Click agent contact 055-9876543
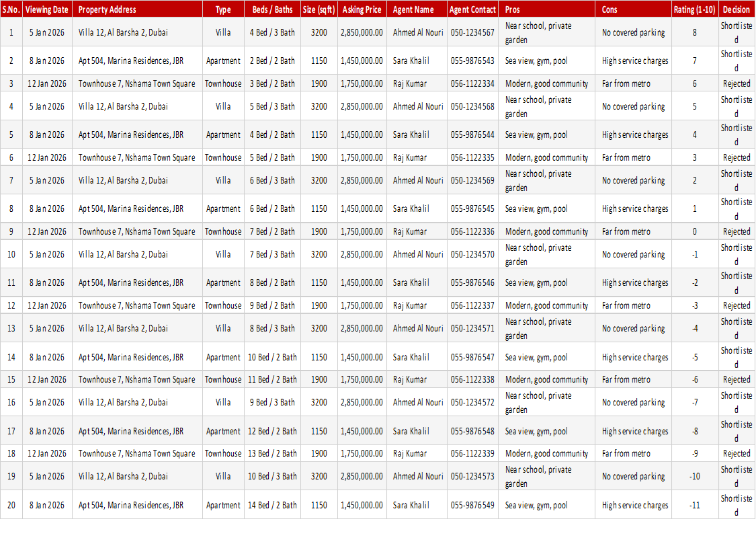The image size is (756, 544). 472,61
